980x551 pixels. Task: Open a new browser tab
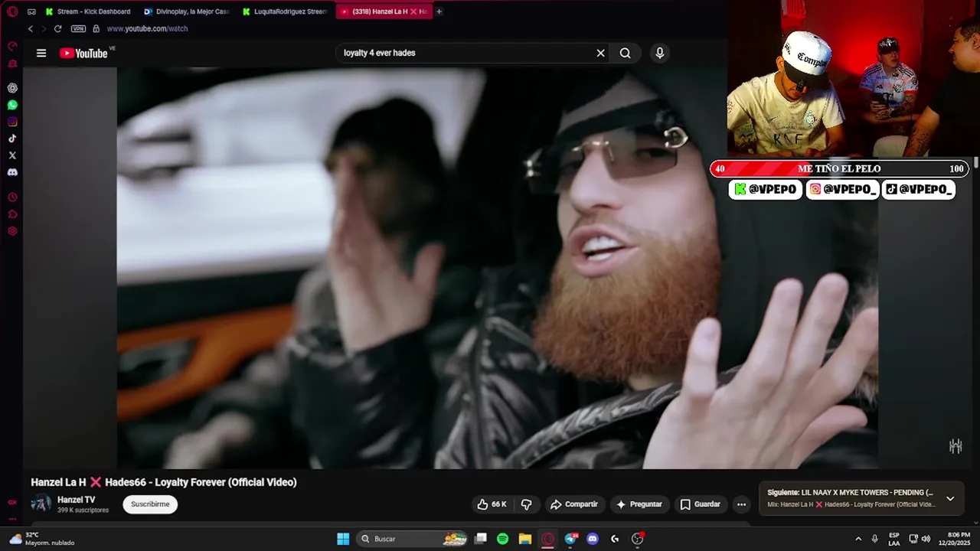coord(439,11)
